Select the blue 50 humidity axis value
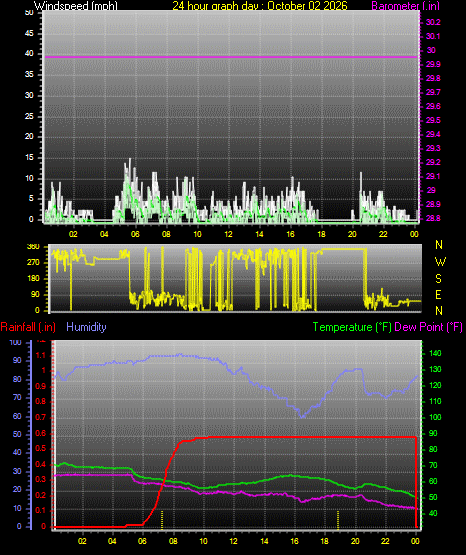Viewport: 466px width, 555px height. click(17, 434)
